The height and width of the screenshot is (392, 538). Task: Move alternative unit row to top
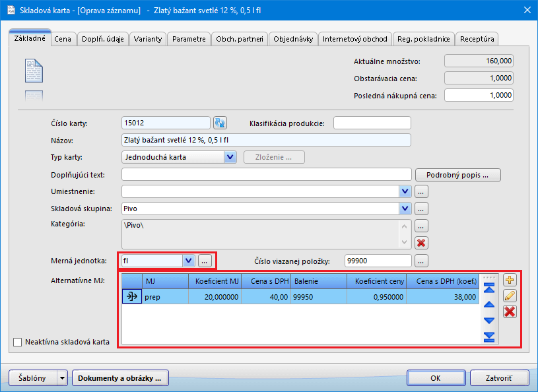point(489,288)
